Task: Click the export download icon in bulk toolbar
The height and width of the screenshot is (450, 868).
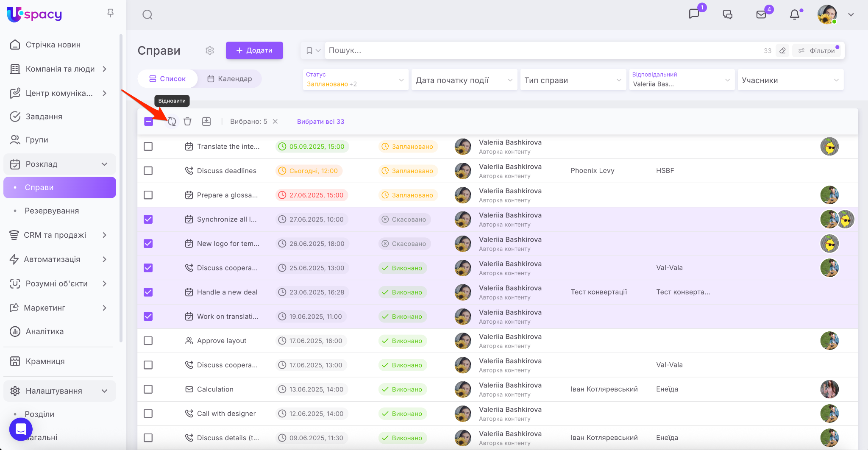Action: [206, 122]
